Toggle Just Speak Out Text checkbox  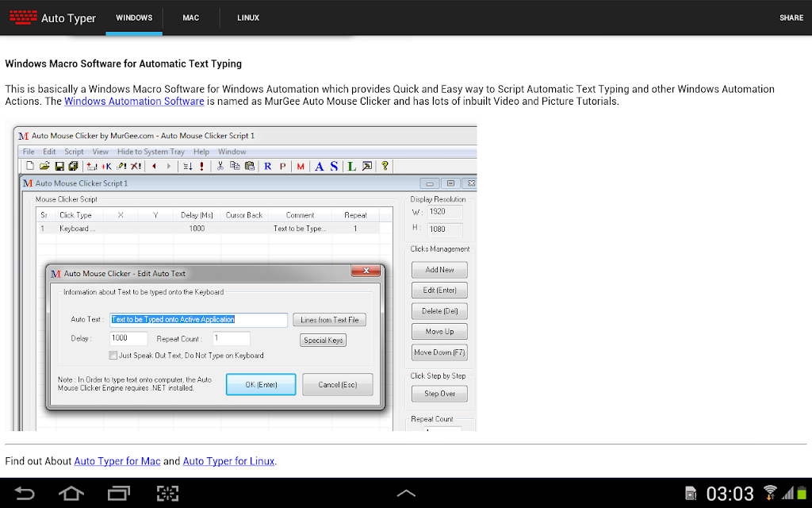point(113,355)
